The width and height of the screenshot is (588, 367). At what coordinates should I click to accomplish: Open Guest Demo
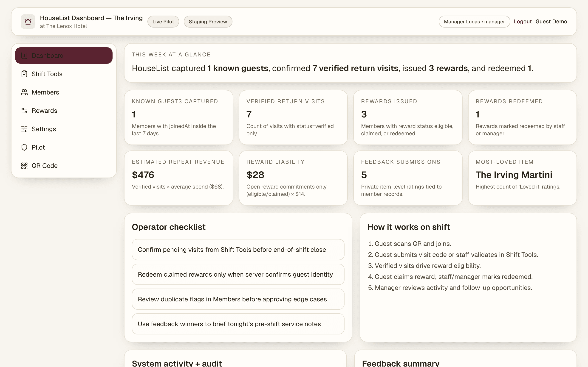pyautogui.click(x=551, y=21)
